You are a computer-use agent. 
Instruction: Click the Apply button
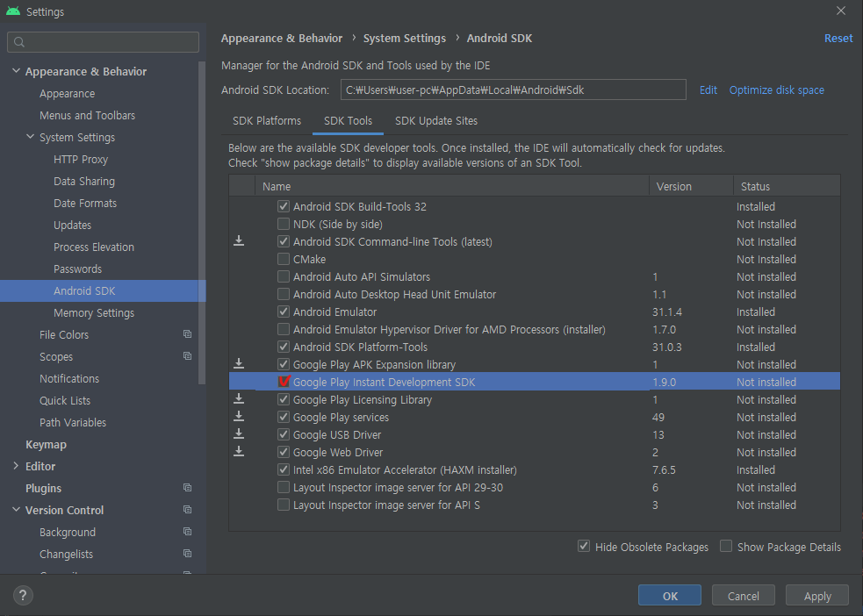point(816,595)
